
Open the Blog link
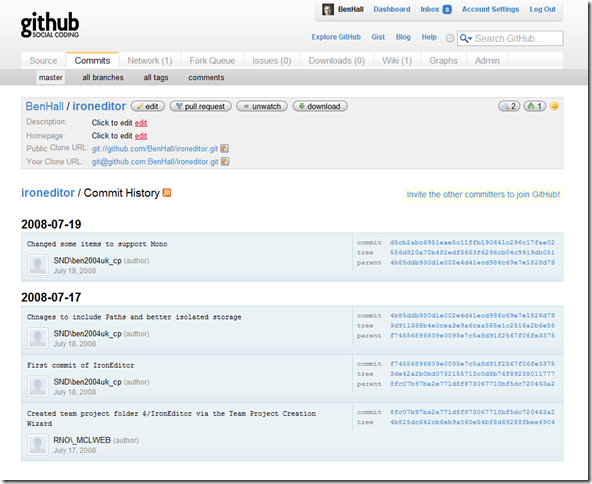click(x=403, y=37)
